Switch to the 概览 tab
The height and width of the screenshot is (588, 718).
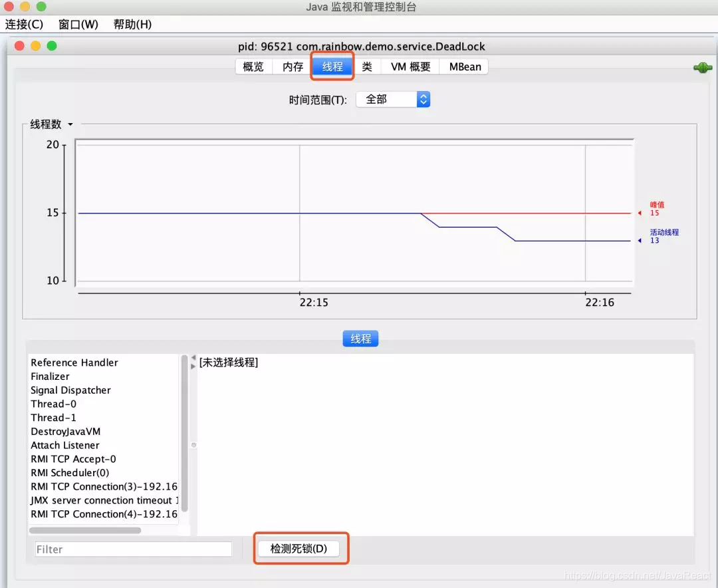tap(254, 67)
